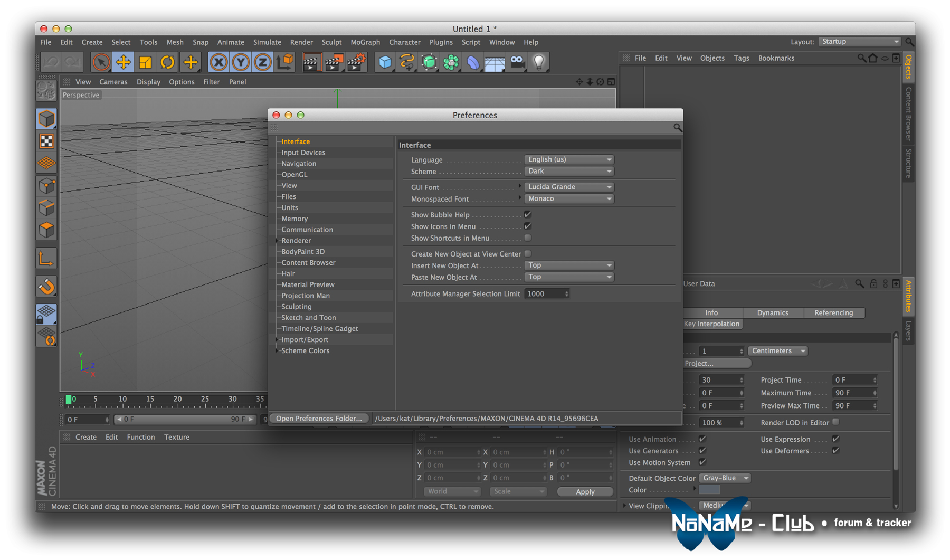The image size is (950, 560).
Task: Toggle Show Icons in Menu checkbox
Action: [x=528, y=226]
